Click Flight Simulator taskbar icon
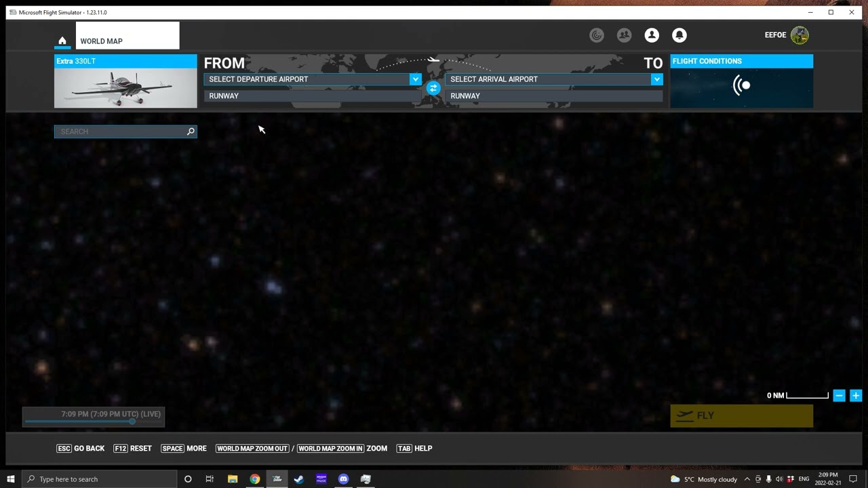Screen dimensions: 868x488 click(x=277, y=479)
